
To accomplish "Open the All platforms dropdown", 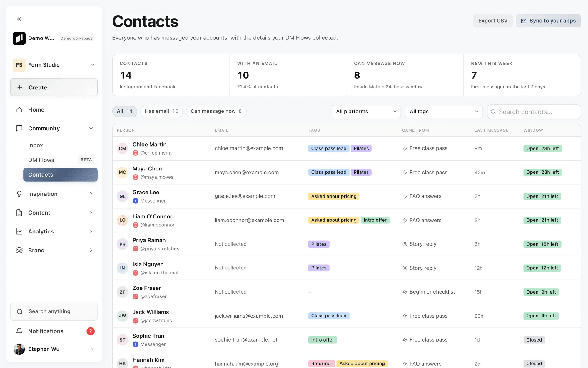I will click(x=366, y=112).
